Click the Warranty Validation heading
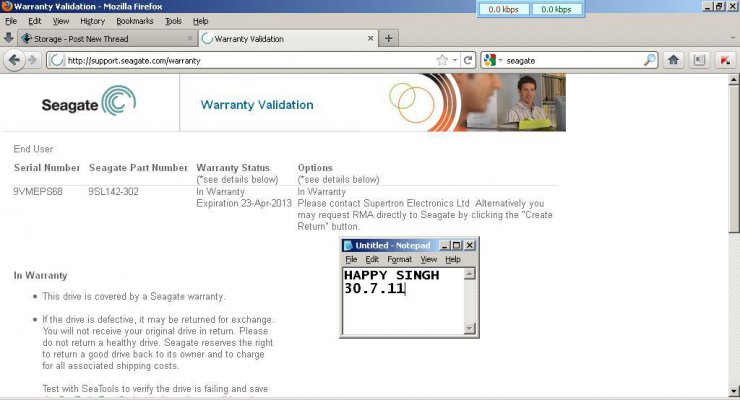Viewport: 740px width, 400px height. tap(257, 105)
